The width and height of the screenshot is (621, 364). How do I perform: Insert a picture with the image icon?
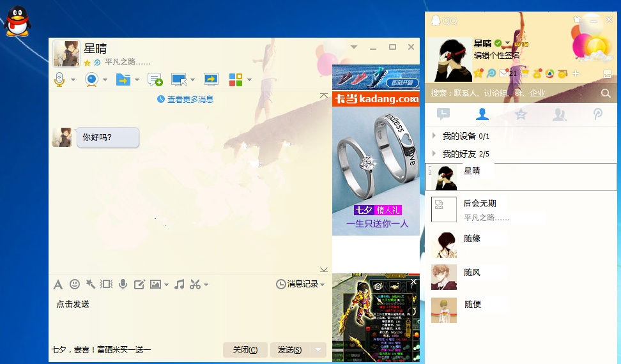[x=155, y=284]
